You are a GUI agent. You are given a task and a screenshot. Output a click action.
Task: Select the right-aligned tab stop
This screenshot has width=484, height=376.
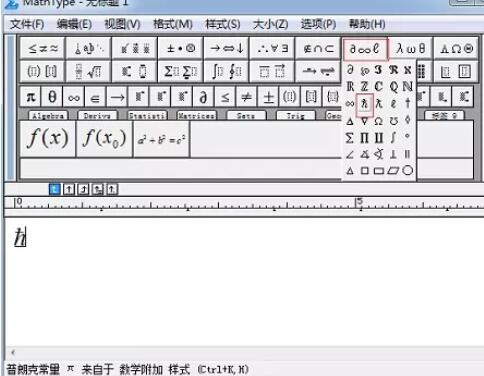tap(83, 189)
